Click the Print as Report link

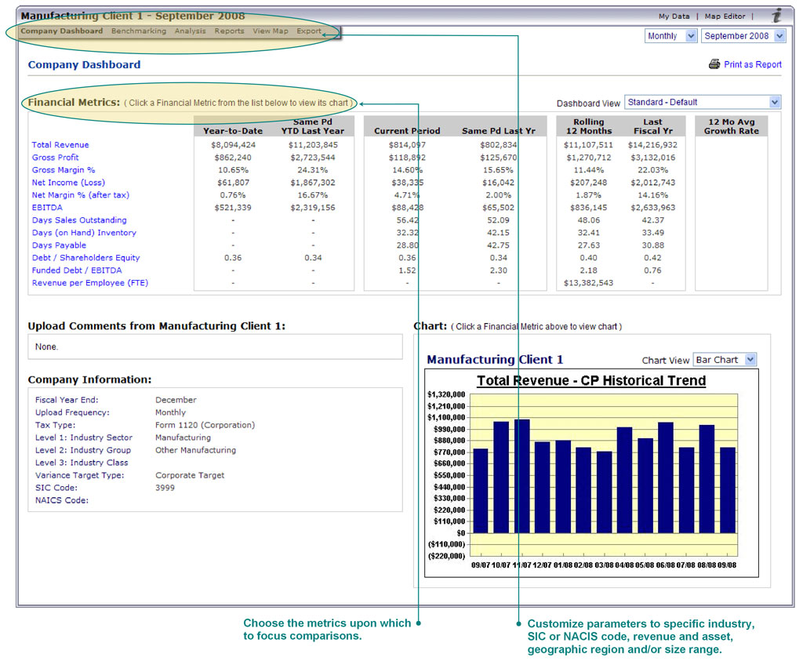[x=752, y=64]
